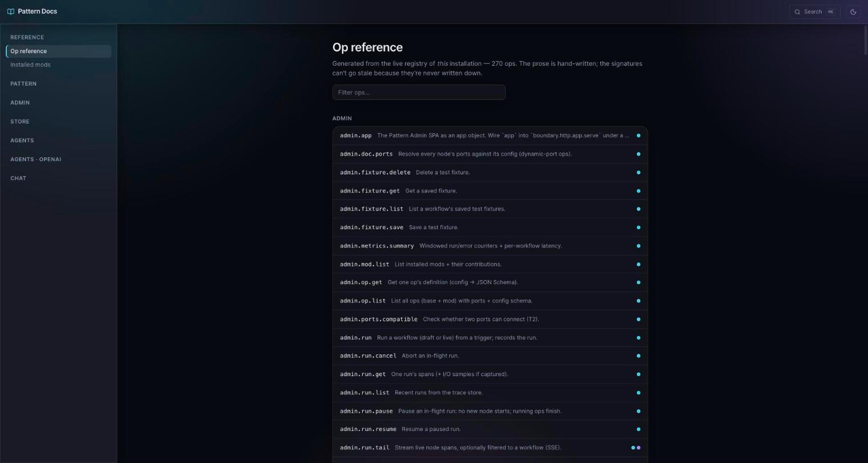Focus the Filter ops input field
868x463 pixels.
(x=419, y=93)
